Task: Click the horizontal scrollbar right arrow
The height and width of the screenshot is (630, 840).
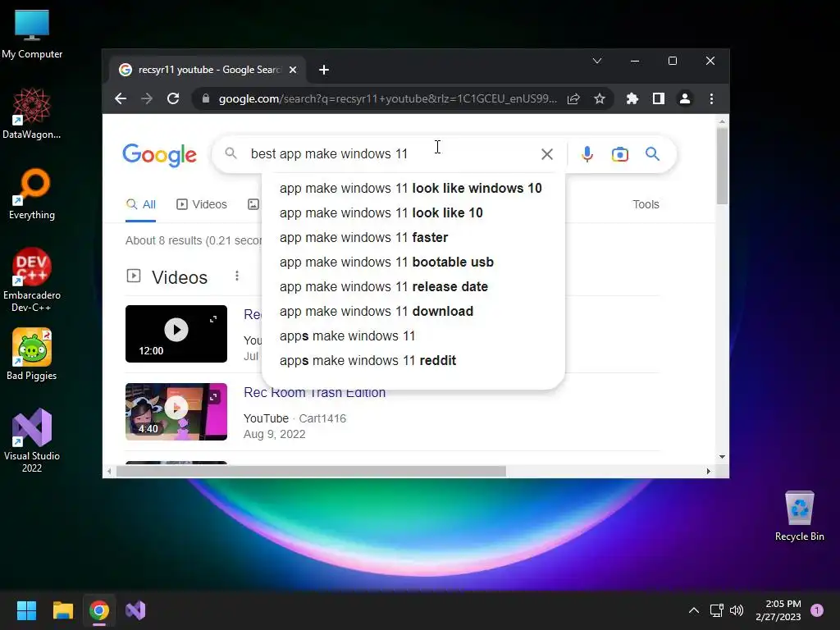Action: click(708, 472)
